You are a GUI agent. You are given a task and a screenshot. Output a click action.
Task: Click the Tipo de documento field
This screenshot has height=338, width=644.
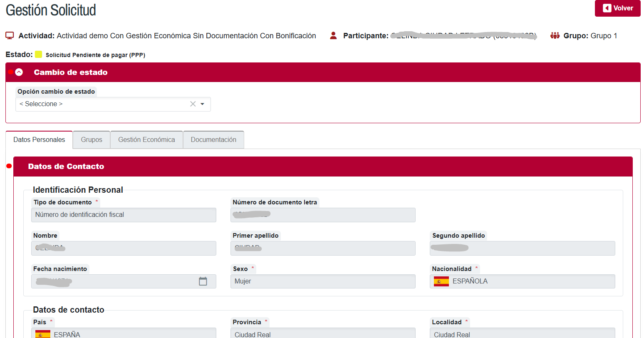(124, 215)
